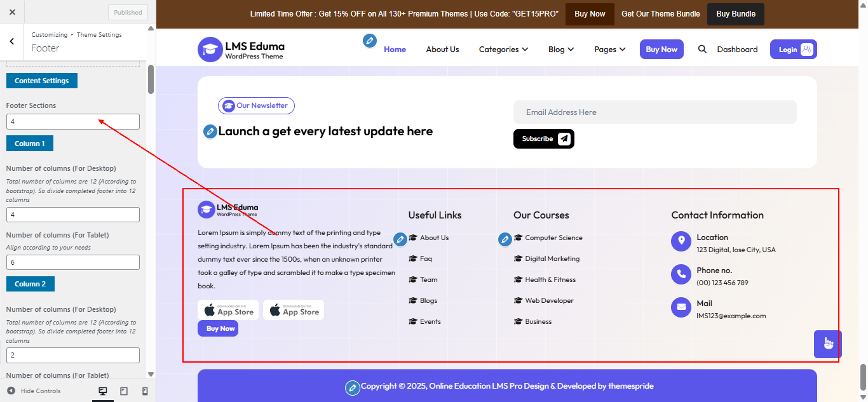Click the pencil edit icon beside the Copyright text

353,387
